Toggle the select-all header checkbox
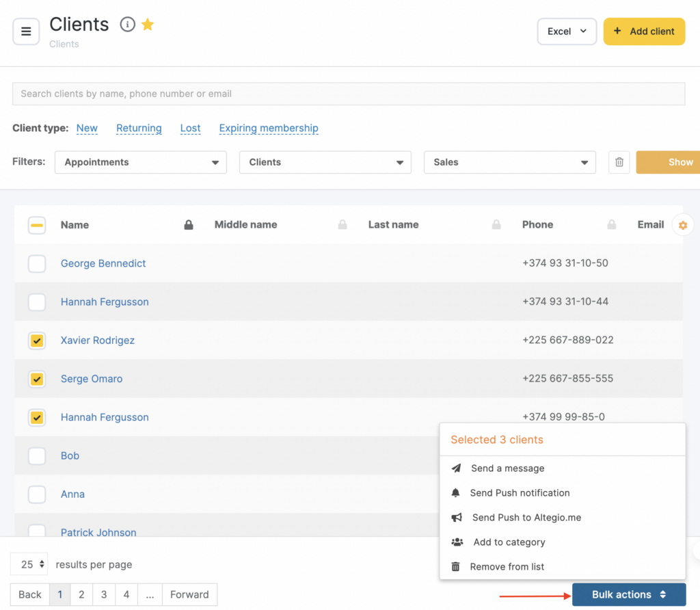700x610 pixels. pos(37,225)
